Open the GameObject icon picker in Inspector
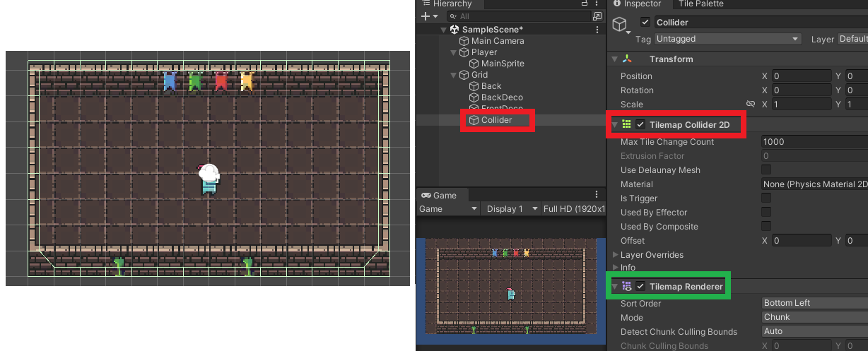 click(x=621, y=26)
